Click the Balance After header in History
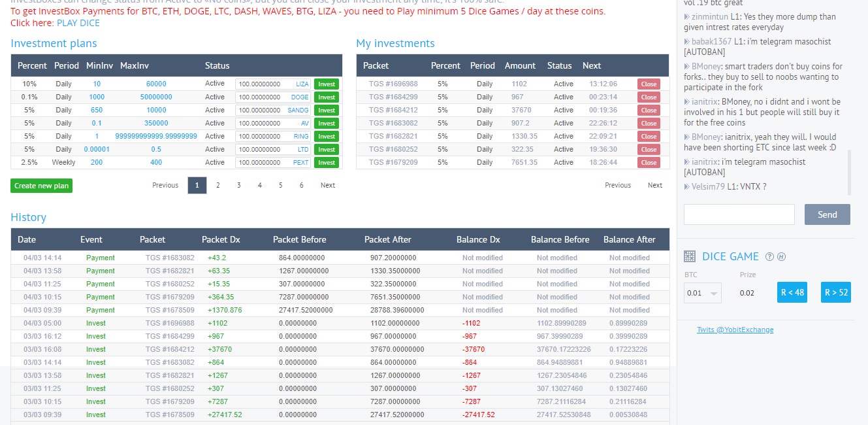The width and height of the screenshot is (868, 425). pyautogui.click(x=630, y=239)
